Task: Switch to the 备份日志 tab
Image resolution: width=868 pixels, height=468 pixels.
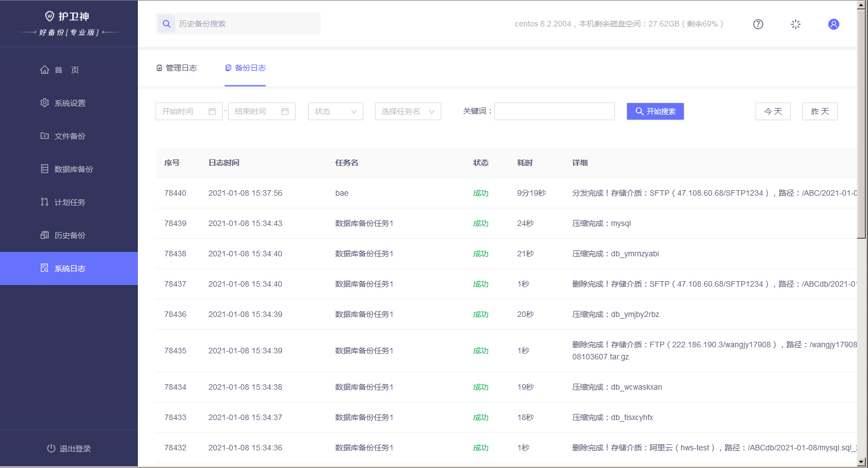Action: (245, 68)
